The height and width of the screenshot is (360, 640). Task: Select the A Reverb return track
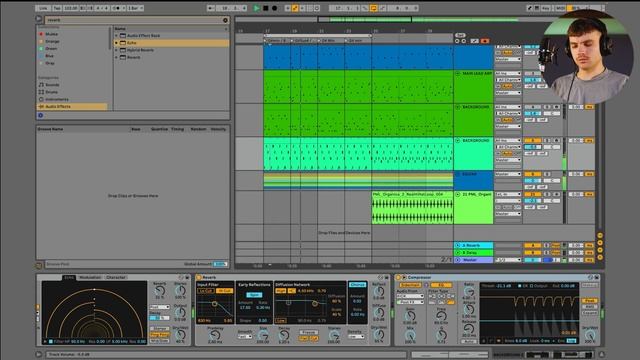pyautogui.click(x=473, y=245)
